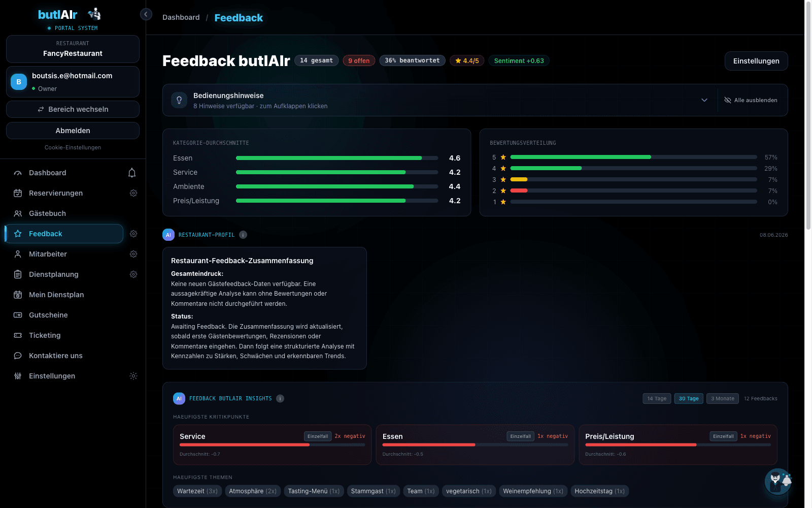Open Feedback gear settings in sidebar
This screenshot has width=812, height=508.
[133, 234]
